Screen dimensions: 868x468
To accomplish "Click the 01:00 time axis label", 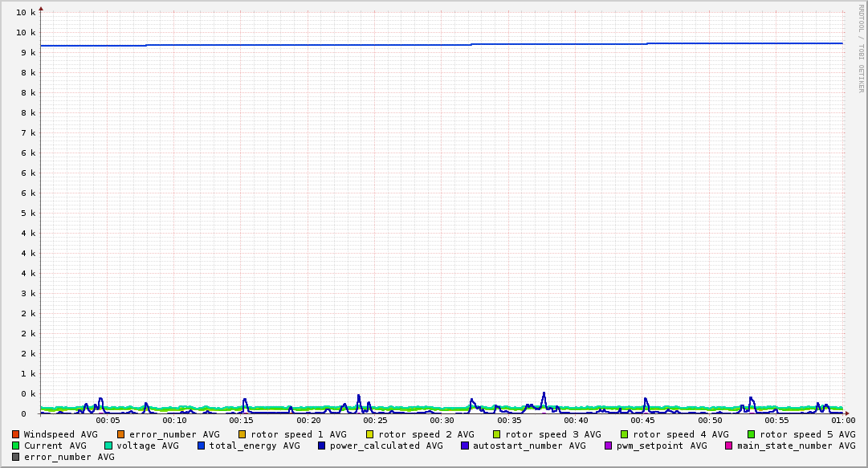I will [x=842, y=420].
